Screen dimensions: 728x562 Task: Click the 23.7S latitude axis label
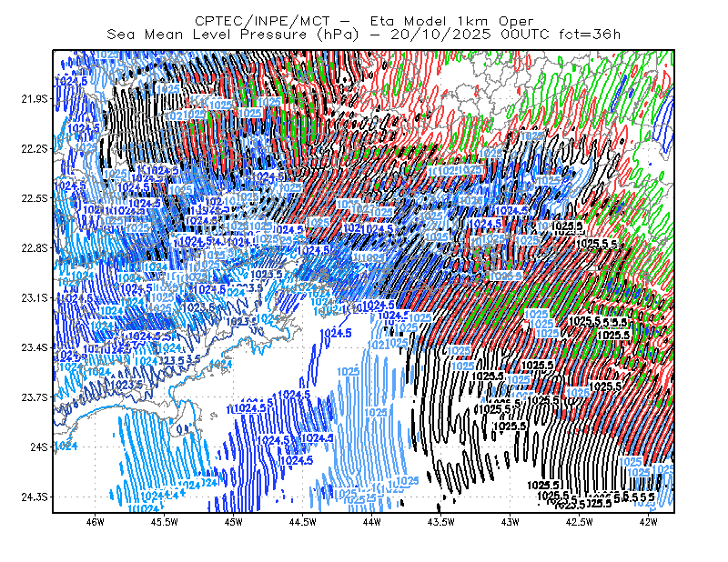point(35,397)
